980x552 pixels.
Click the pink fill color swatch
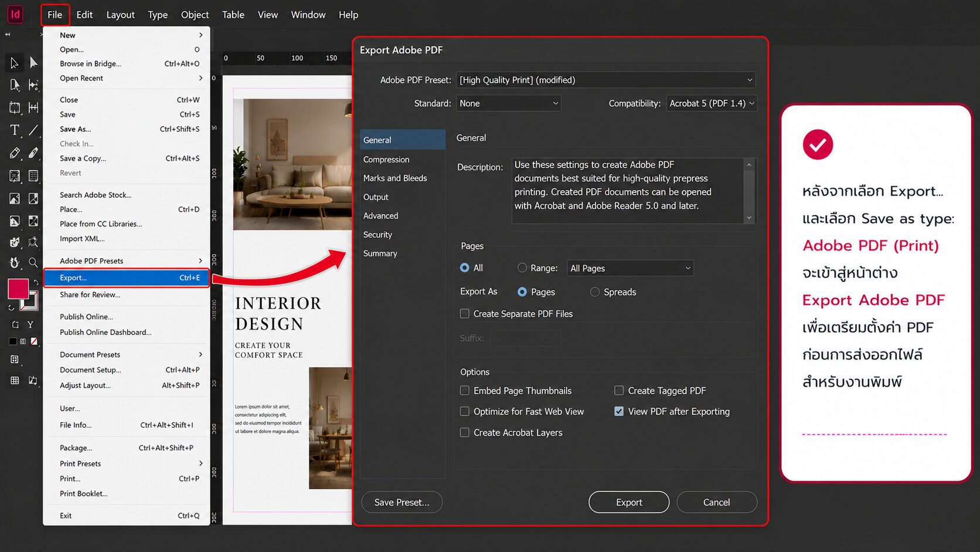click(x=18, y=289)
